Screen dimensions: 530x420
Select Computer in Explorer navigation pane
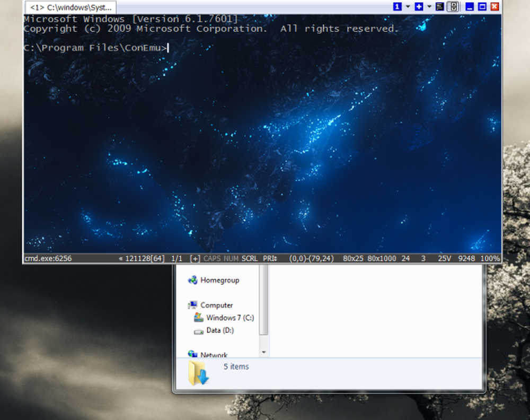217,305
